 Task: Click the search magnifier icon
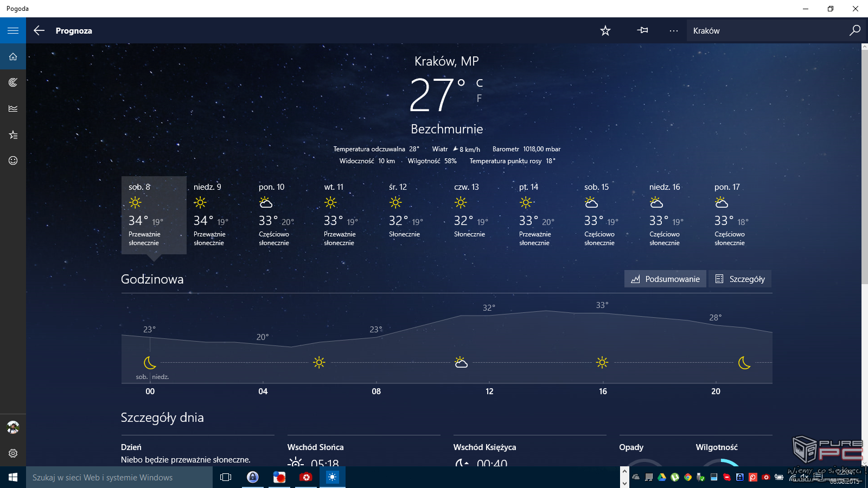pyautogui.click(x=855, y=30)
